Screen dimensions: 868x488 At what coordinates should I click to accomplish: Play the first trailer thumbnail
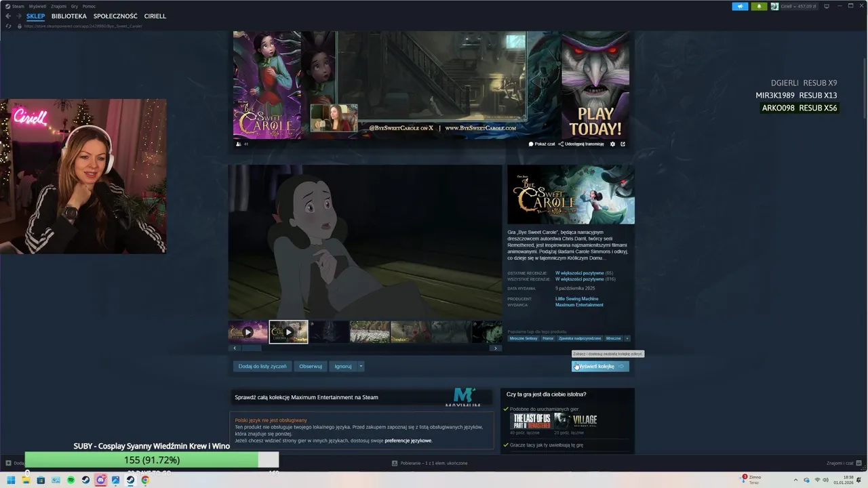pyautogui.click(x=248, y=332)
